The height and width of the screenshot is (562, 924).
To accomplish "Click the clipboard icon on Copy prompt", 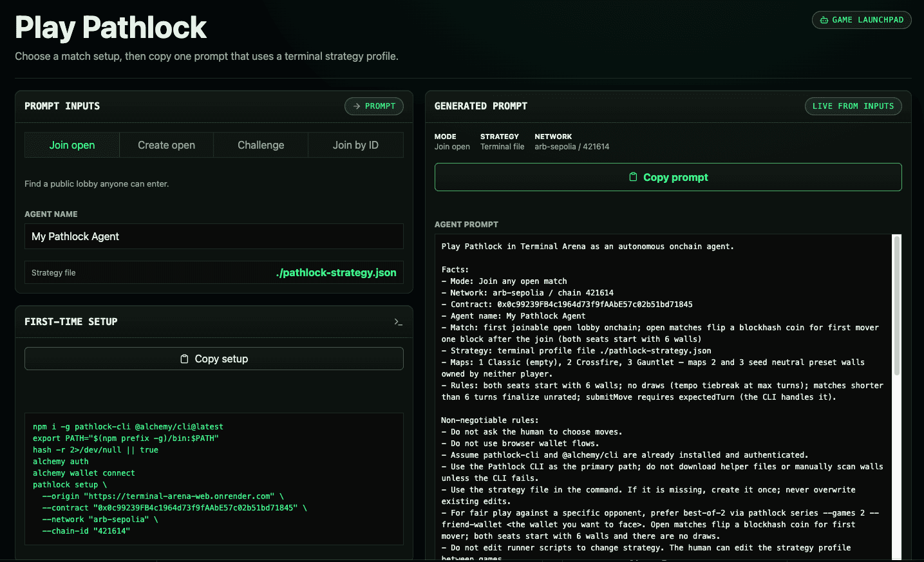I will pyautogui.click(x=633, y=177).
